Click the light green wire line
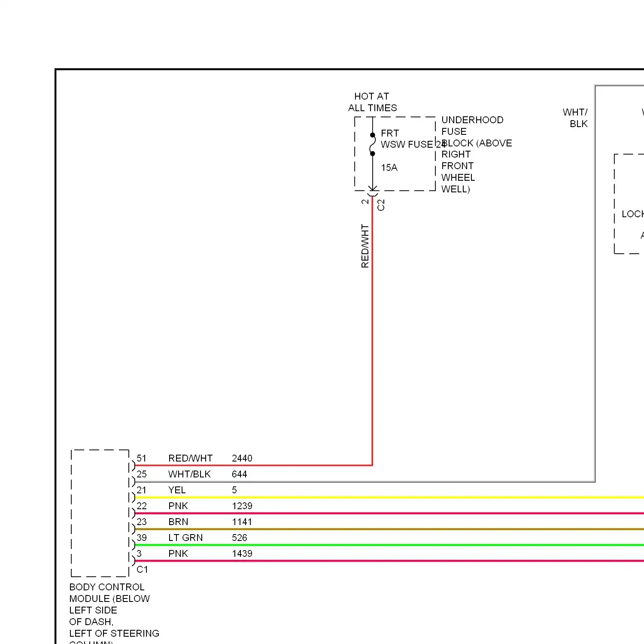The image size is (644, 644). pos(389,545)
